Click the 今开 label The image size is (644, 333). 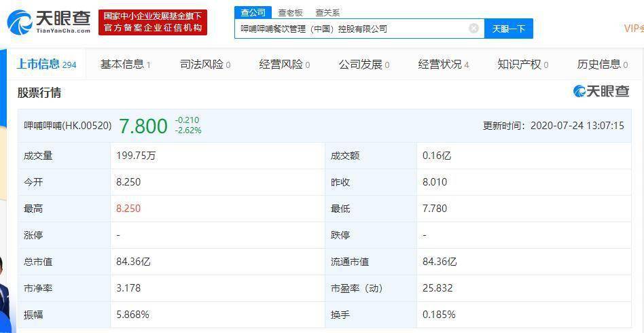coord(33,182)
